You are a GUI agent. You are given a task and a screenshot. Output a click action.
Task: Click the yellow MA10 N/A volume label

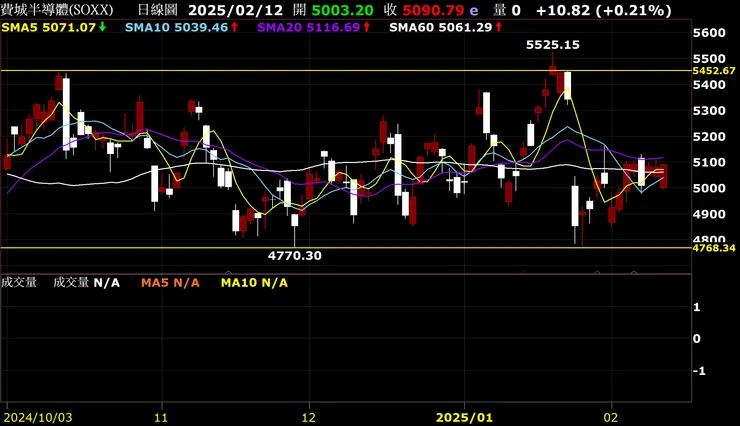tap(254, 283)
